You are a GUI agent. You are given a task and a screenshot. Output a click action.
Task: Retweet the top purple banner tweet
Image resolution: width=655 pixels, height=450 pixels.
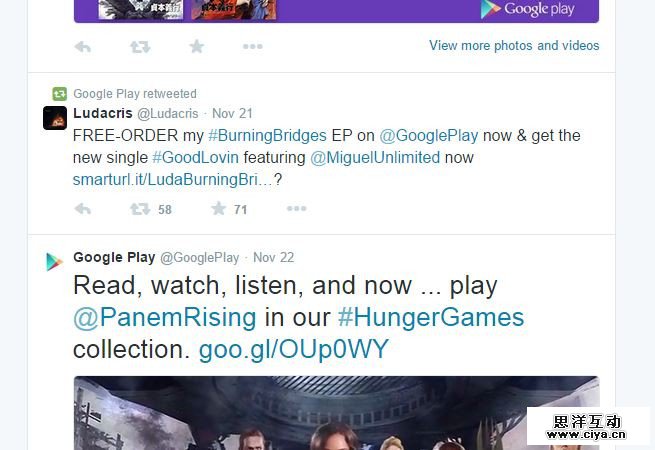(140, 47)
